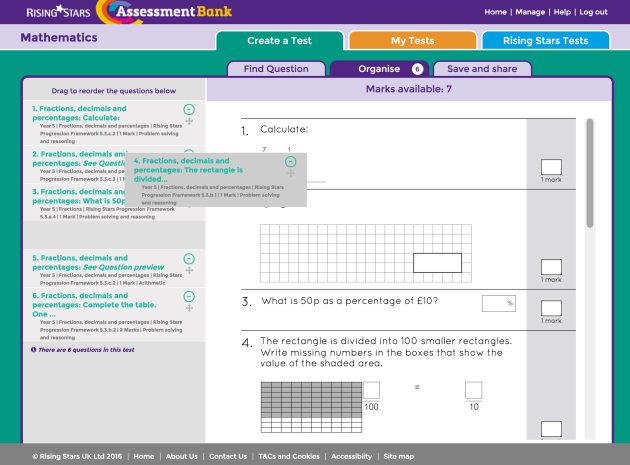The width and height of the screenshot is (630, 465).
Task: Click the Organise question count badge
Action: (417, 69)
